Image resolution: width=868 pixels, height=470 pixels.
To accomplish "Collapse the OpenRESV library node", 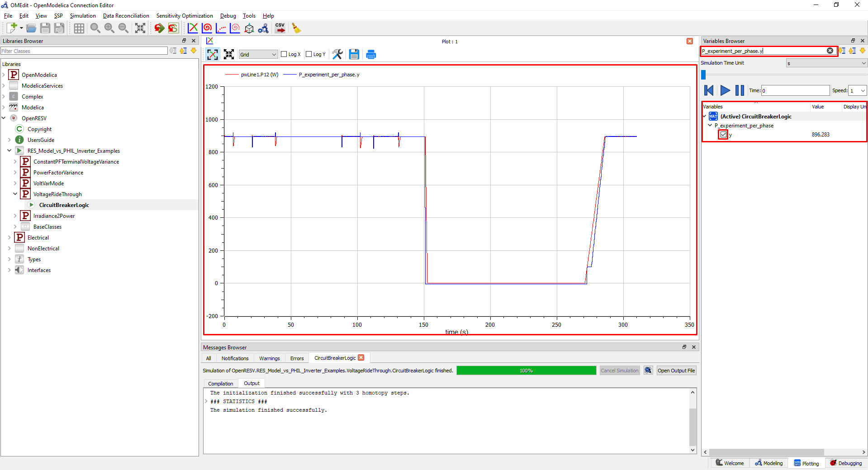I will [x=4, y=118].
